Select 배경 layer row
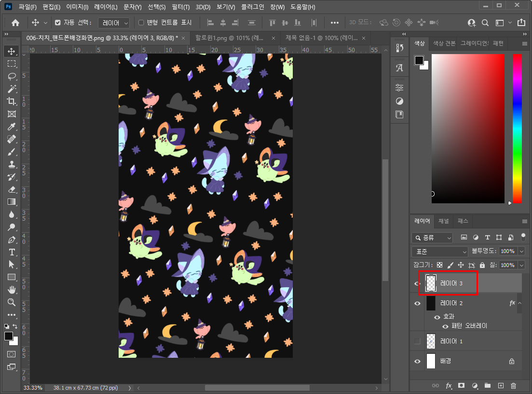The image size is (532, 394). tap(466, 361)
